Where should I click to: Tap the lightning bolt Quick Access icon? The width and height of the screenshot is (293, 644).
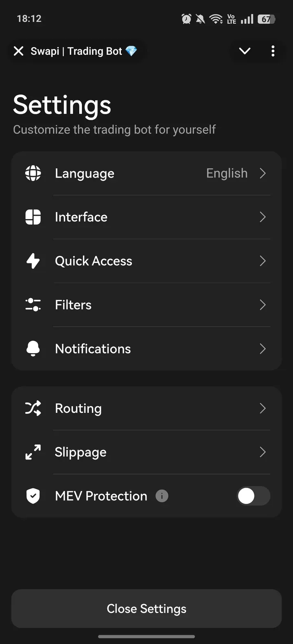(33, 261)
